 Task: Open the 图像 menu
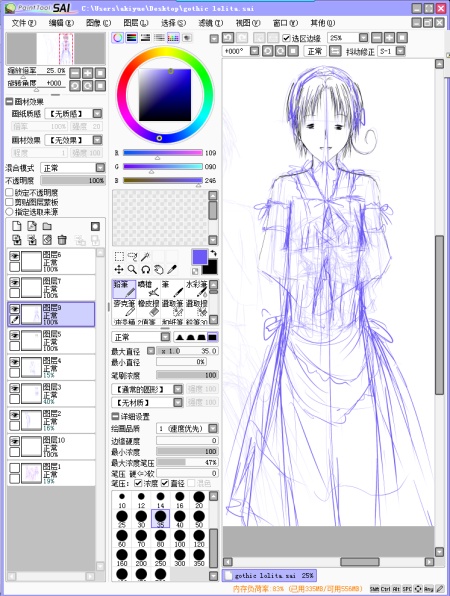pyautogui.click(x=98, y=23)
